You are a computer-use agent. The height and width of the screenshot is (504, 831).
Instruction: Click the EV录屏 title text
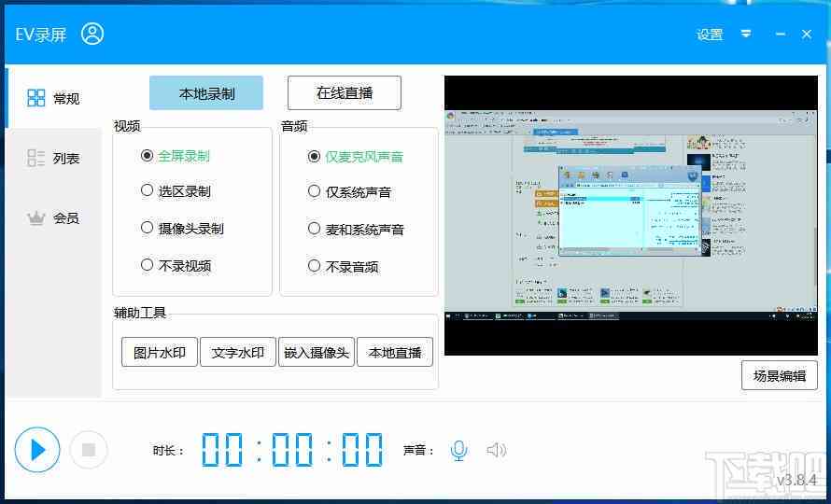[41, 35]
